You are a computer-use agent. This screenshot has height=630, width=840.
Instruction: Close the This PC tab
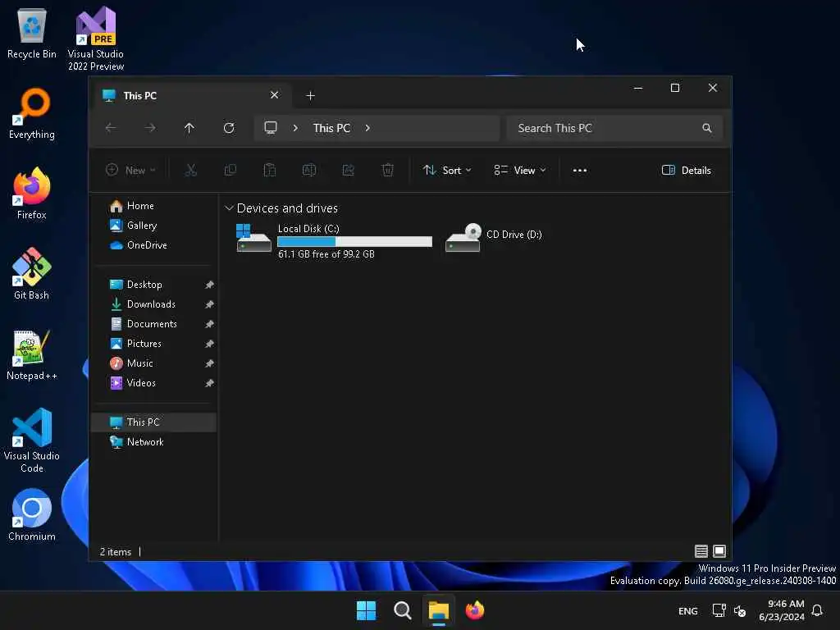pyautogui.click(x=274, y=95)
